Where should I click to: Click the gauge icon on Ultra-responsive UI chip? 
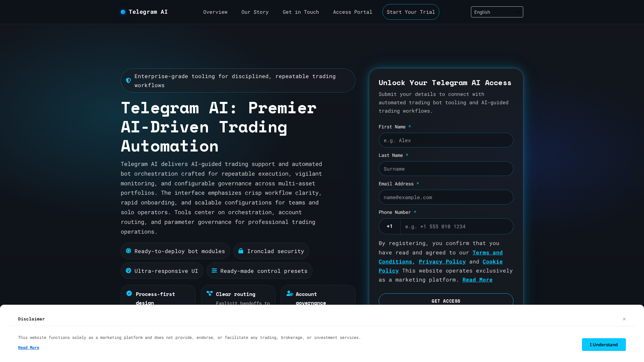128,270
